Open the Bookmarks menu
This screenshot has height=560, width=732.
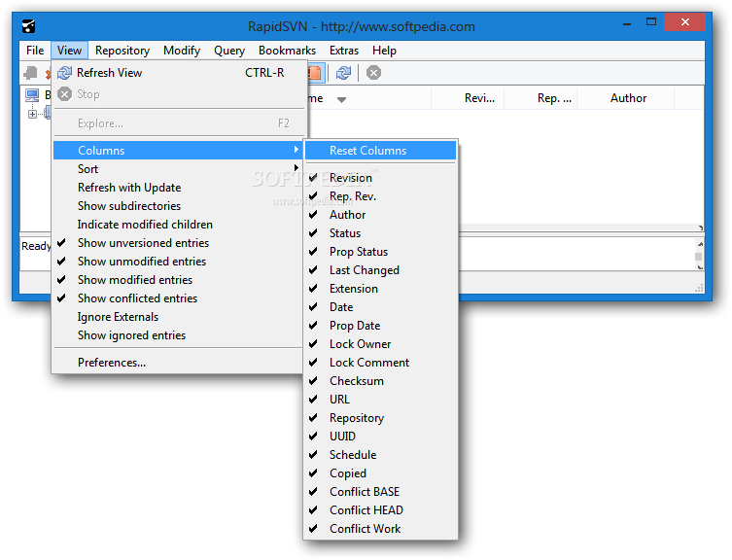287,51
